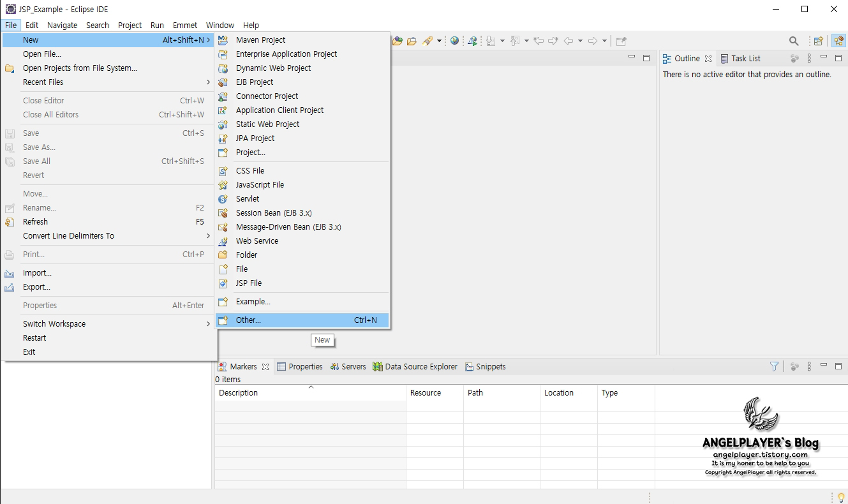Click the Next Annotation toolbar icon
This screenshot has width=848, height=504.
[x=491, y=41]
